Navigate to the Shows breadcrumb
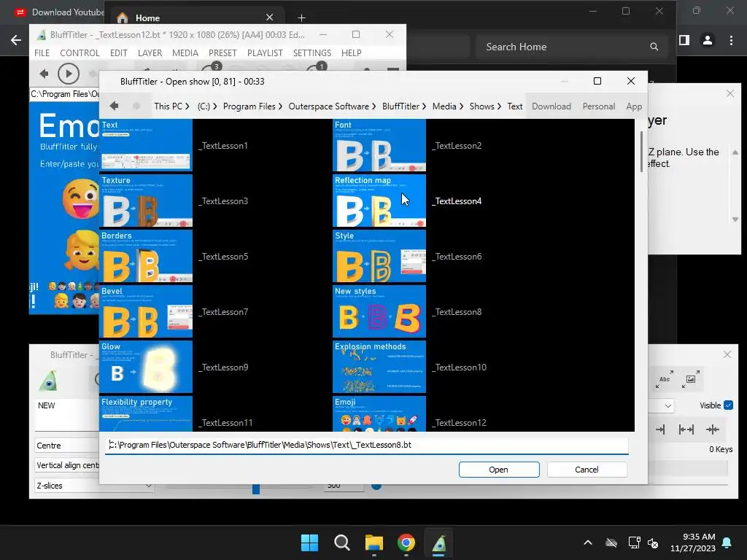The width and height of the screenshot is (747, 560). tap(481, 106)
